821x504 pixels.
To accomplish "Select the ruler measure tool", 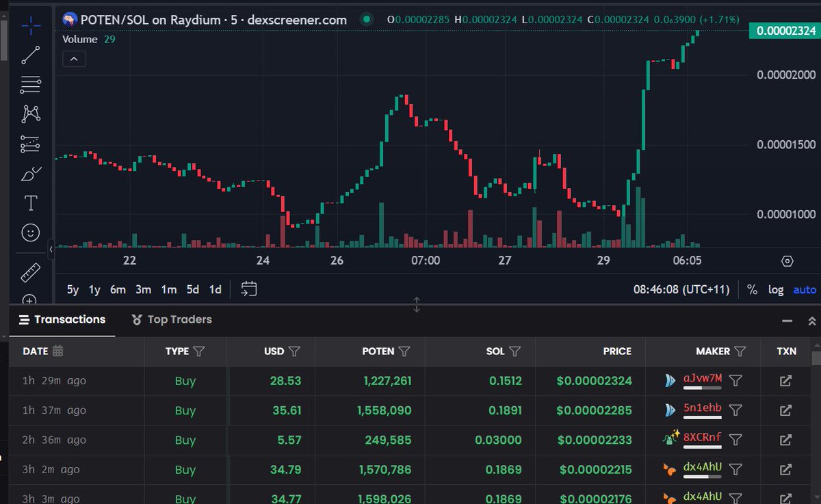I will (30, 274).
